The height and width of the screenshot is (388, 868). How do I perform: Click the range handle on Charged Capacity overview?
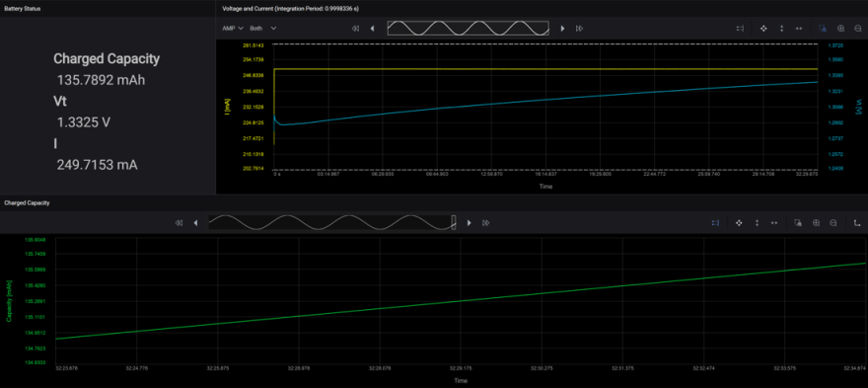click(x=454, y=222)
